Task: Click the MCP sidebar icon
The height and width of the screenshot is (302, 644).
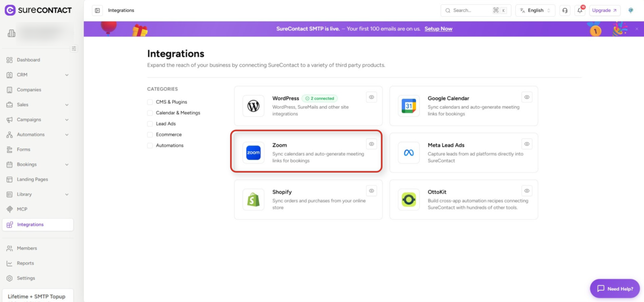Action: [x=10, y=209]
